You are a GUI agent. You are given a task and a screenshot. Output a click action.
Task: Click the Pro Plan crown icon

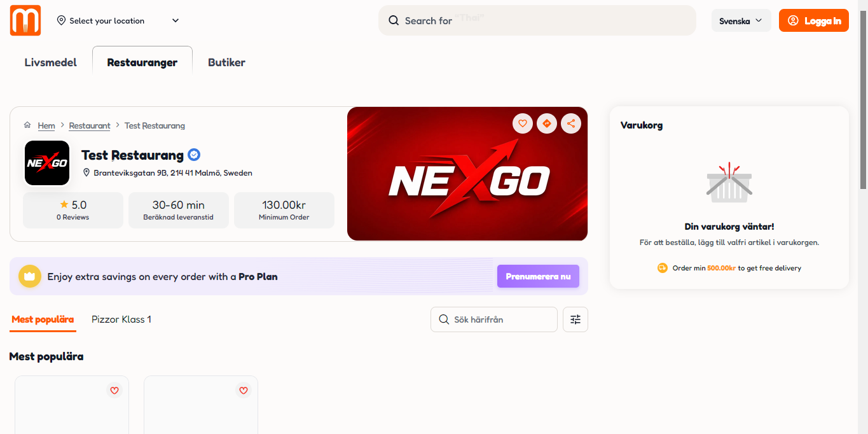pyautogui.click(x=30, y=276)
